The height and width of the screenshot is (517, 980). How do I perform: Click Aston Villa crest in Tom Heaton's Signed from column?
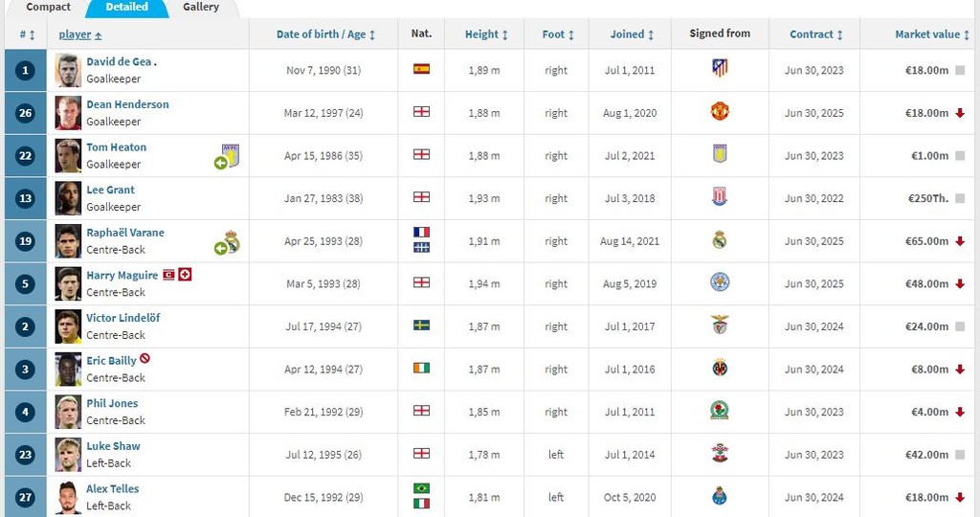tap(720, 155)
